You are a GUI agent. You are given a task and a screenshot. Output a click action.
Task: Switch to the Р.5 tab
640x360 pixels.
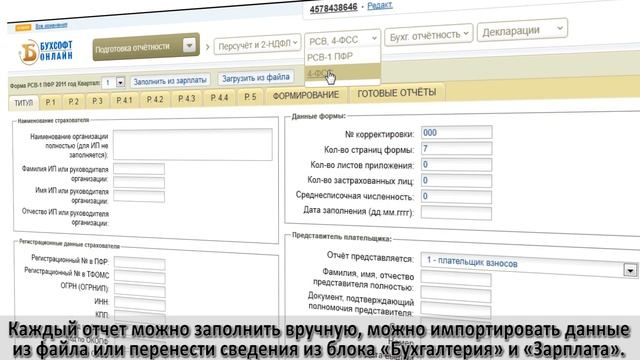pyautogui.click(x=250, y=97)
